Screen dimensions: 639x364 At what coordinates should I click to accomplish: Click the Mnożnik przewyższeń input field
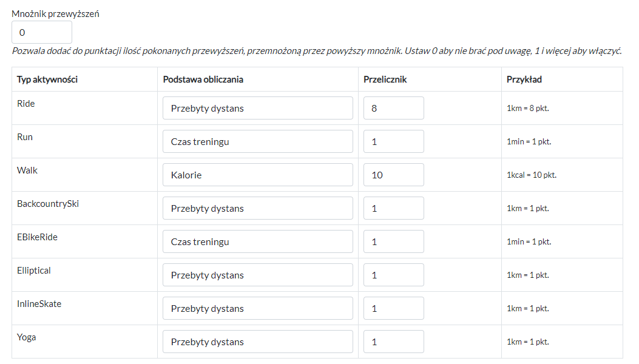tap(41, 32)
